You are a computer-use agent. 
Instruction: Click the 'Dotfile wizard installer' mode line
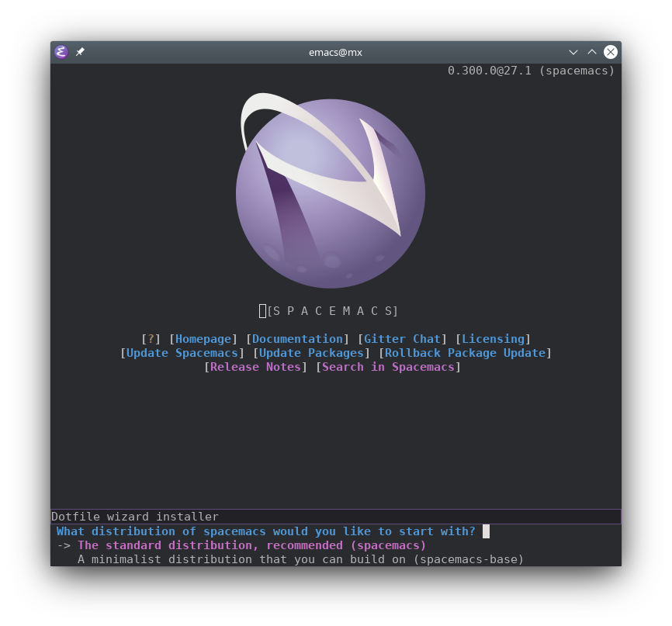click(336, 517)
